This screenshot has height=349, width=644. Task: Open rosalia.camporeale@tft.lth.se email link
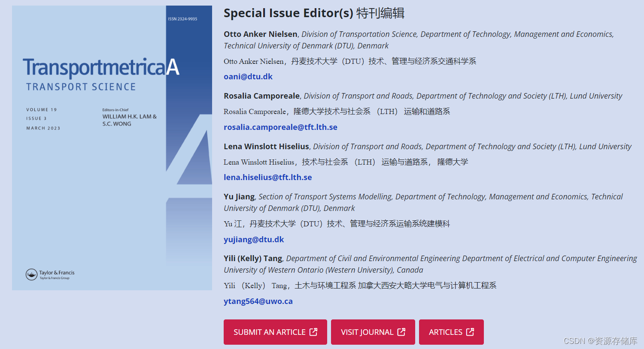tap(280, 127)
